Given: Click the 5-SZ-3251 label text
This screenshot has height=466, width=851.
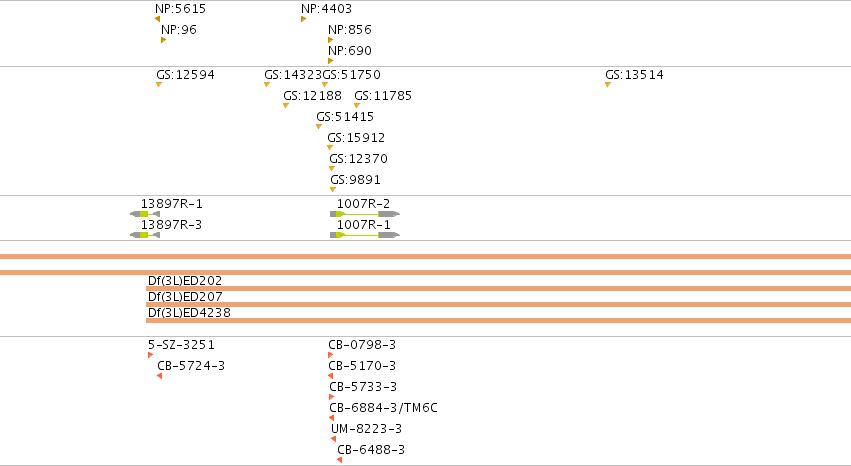Looking at the screenshot, I should pos(181,345).
